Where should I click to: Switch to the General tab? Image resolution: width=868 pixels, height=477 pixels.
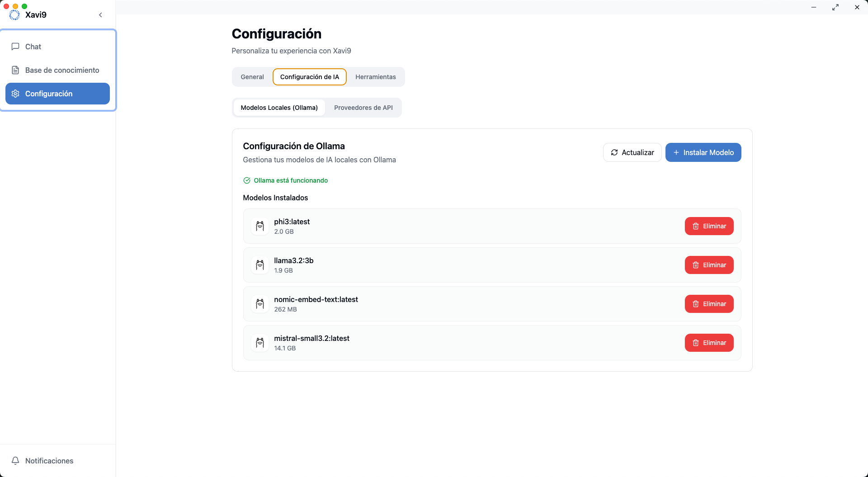click(x=252, y=77)
